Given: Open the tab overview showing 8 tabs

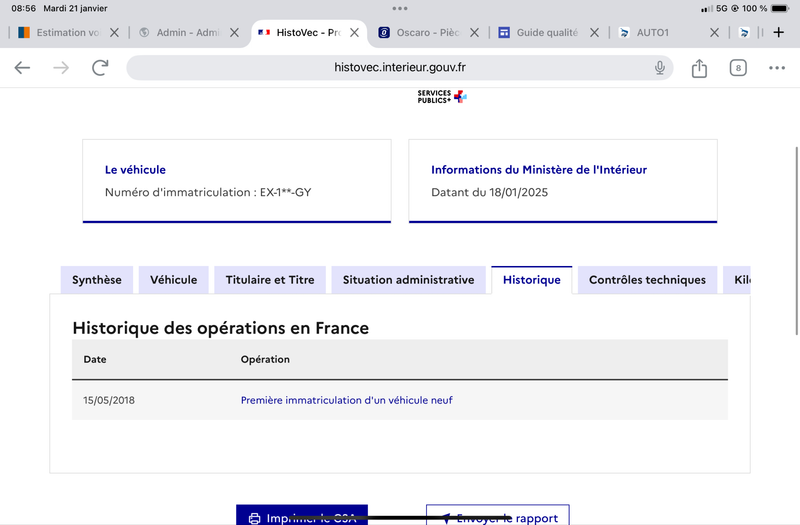Looking at the screenshot, I should pos(738,68).
